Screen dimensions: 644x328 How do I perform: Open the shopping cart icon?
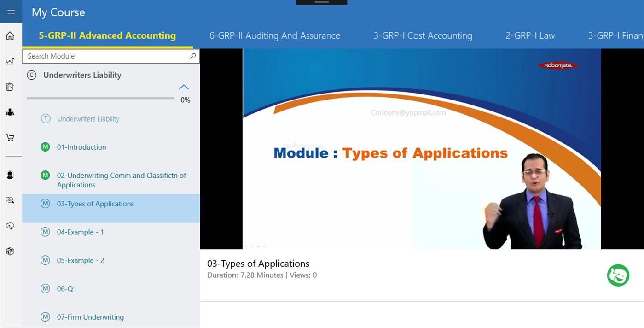[10, 137]
